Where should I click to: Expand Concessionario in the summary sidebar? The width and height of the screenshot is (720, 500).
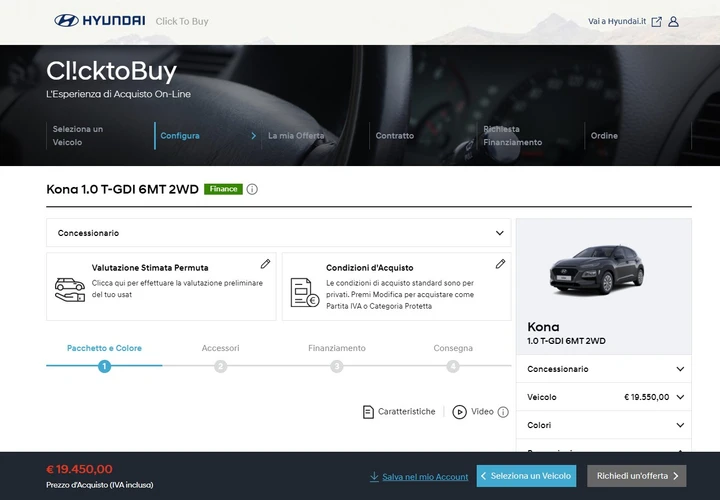[604, 369]
